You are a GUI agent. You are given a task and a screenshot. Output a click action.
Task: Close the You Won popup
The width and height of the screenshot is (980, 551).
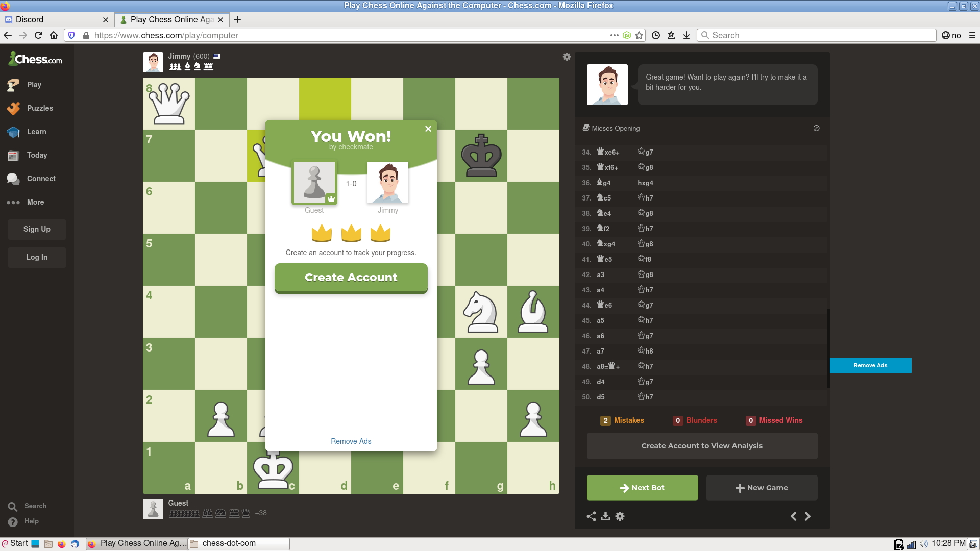coord(428,129)
